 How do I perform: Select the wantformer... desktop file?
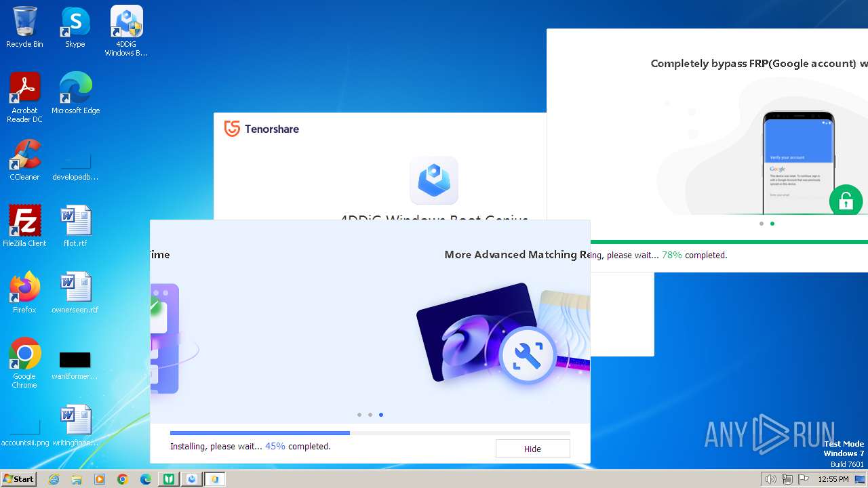pos(75,365)
